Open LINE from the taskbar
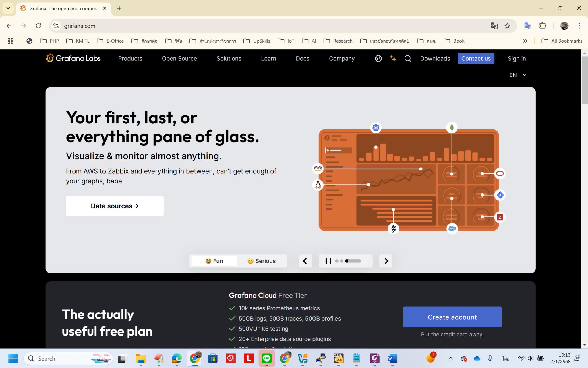588x368 pixels. (267, 359)
